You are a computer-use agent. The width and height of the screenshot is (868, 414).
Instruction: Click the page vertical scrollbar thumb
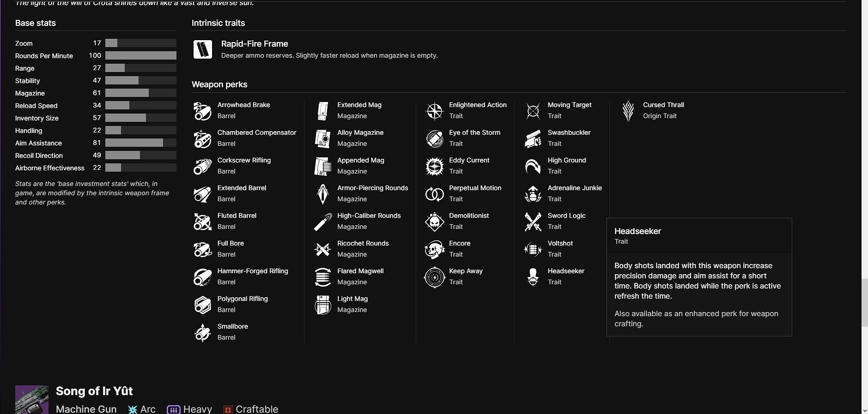(864, 303)
